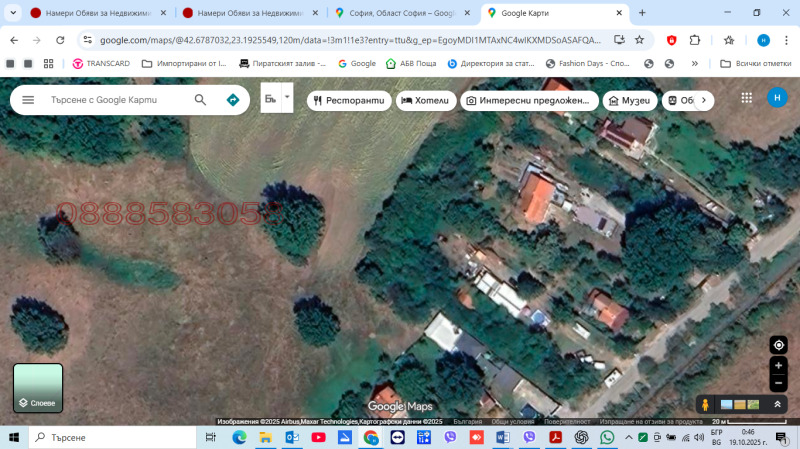Screen dimensions: 800x449
Task: Open the Google Maps hamburger menu
Action: 28,100
